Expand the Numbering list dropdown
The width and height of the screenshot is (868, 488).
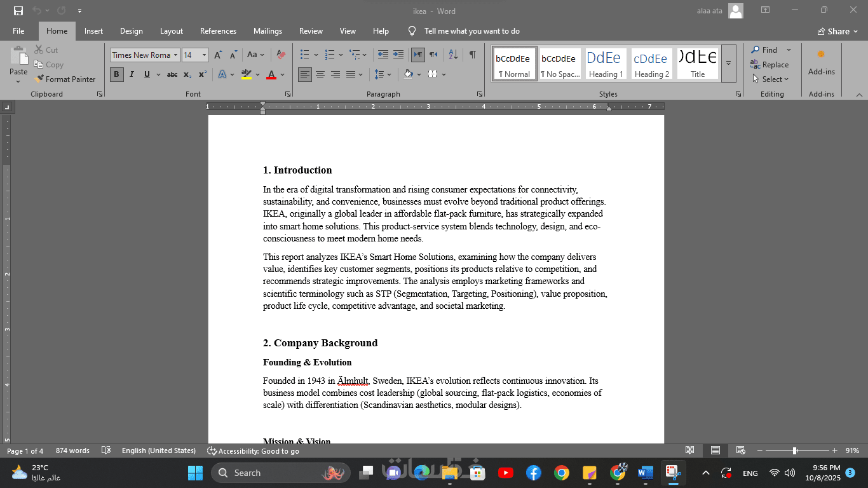click(341, 55)
